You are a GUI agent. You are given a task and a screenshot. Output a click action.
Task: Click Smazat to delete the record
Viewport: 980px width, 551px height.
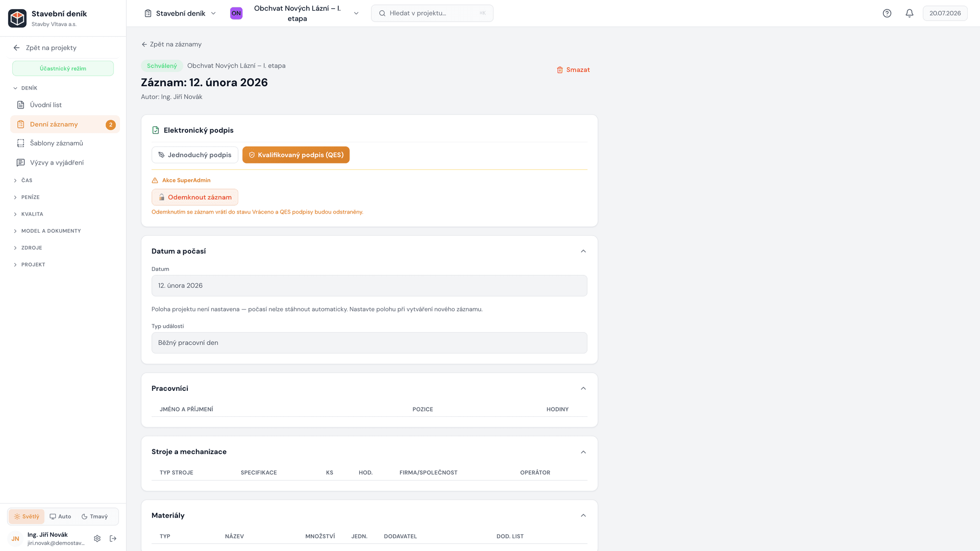coord(573,70)
